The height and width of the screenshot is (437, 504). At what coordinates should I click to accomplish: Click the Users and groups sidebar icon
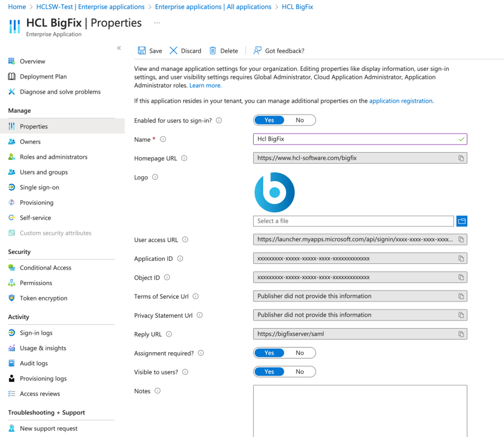[x=11, y=172]
